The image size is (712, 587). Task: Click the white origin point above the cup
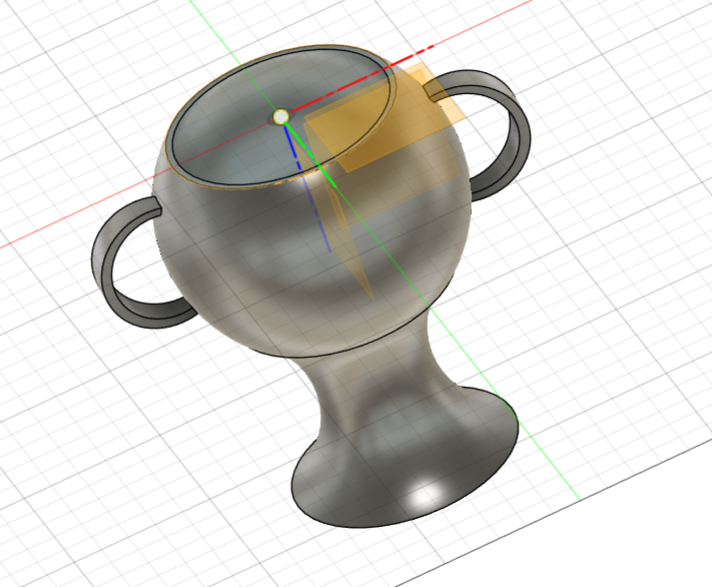click(x=281, y=117)
